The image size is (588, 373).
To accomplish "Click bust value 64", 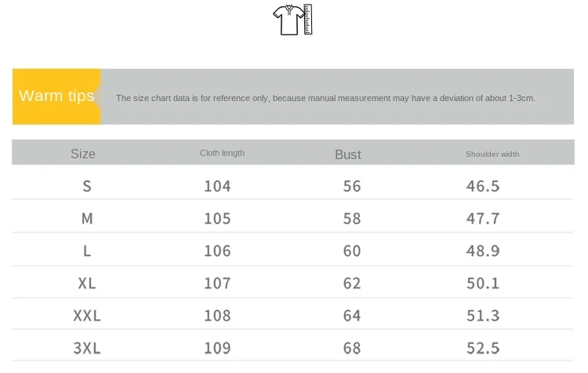I will click(352, 316).
